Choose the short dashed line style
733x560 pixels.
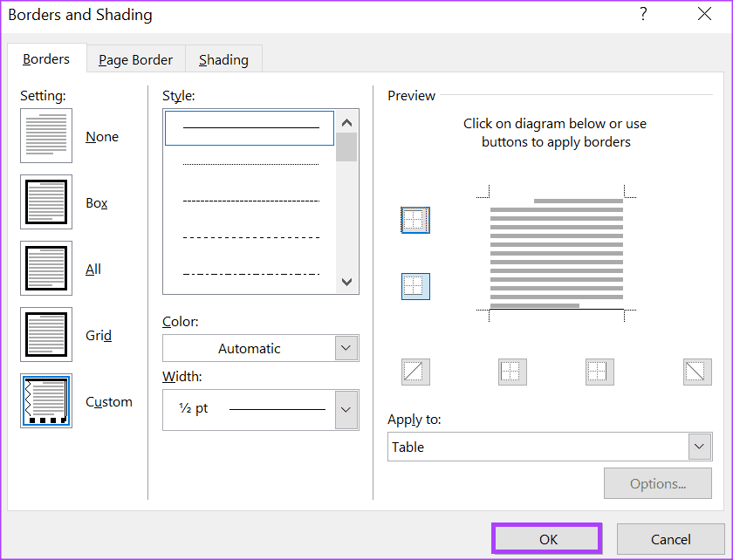(x=250, y=201)
